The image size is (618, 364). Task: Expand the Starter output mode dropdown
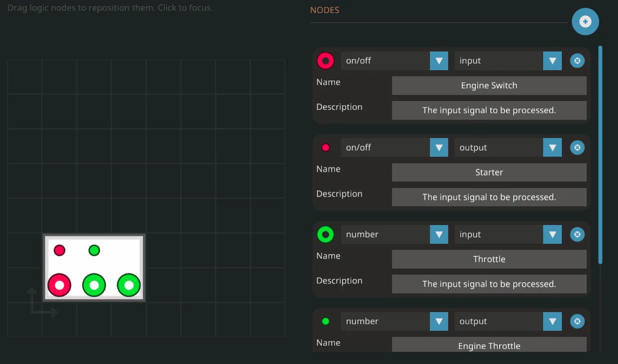pyautogui.click(x=508, y=148)
